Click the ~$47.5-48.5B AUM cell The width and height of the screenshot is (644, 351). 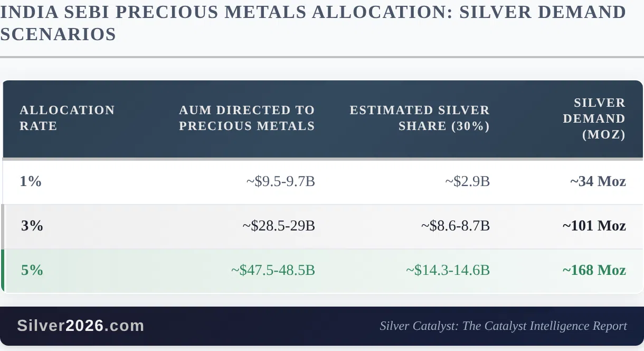coord(273,271)
